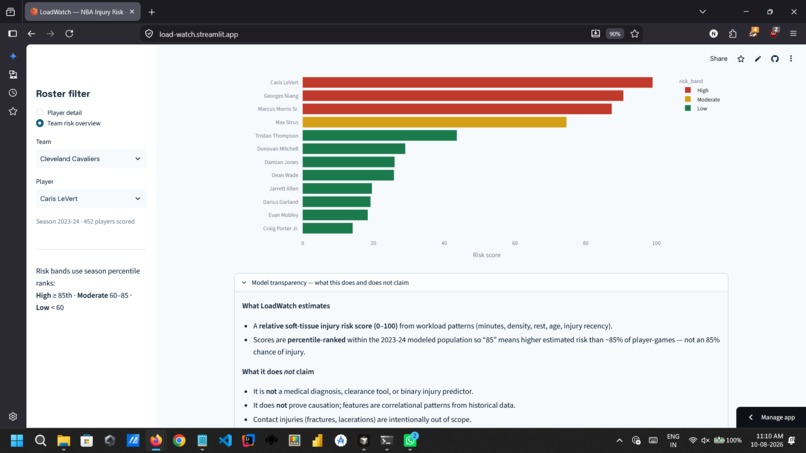Open the Windows Start menu
This screenshot has width=806, height=453.
point(17,441)
